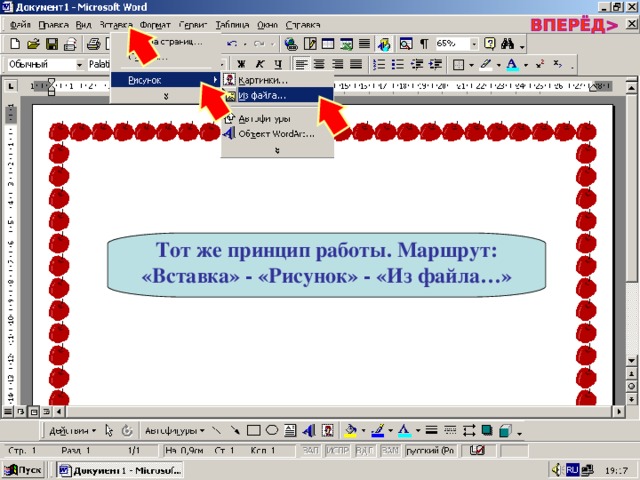The width and height of the screenshot is (640, 480).
Task: Toggle Underline (Ч) formatting
Action: [x=278, y=64]
